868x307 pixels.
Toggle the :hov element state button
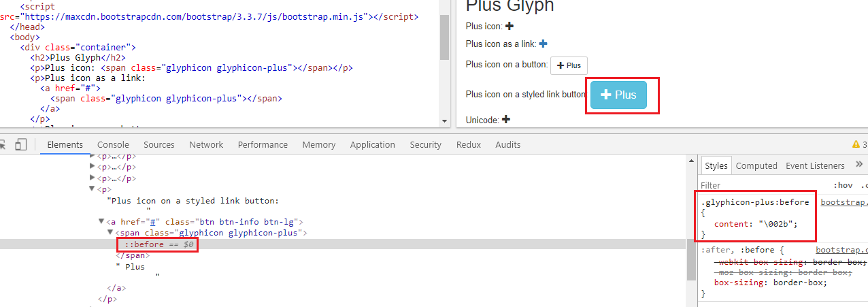click(x=843, y=185)
